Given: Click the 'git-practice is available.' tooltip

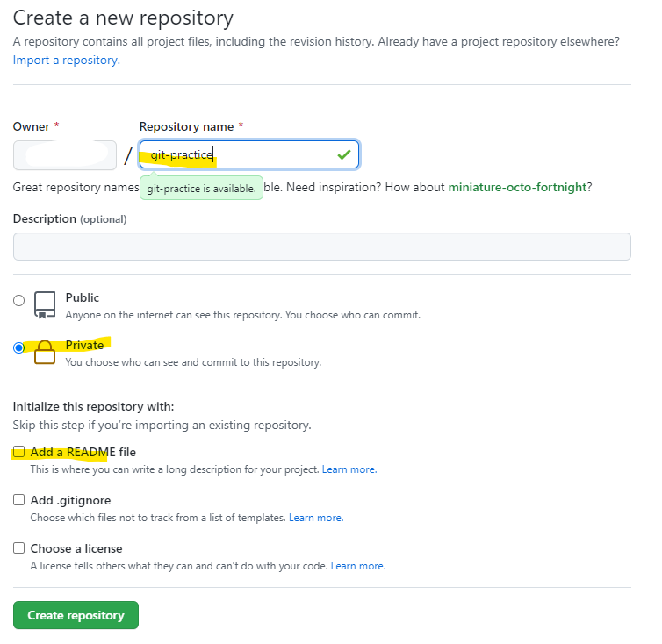Looking at the screenshot, I should [201, 189].
